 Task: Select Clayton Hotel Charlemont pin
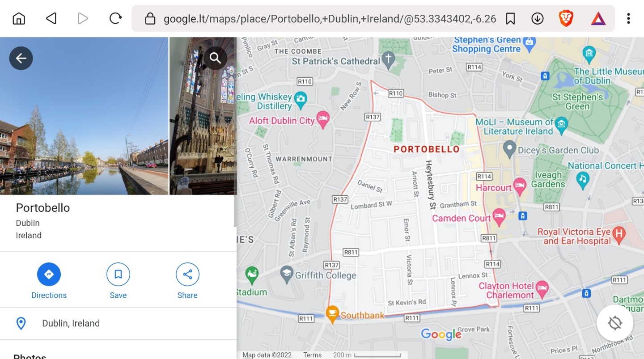tap(542, 289)
